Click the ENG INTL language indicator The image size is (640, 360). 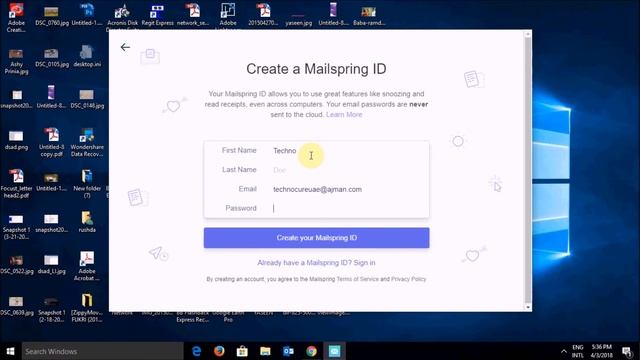(x=578, y=351)
